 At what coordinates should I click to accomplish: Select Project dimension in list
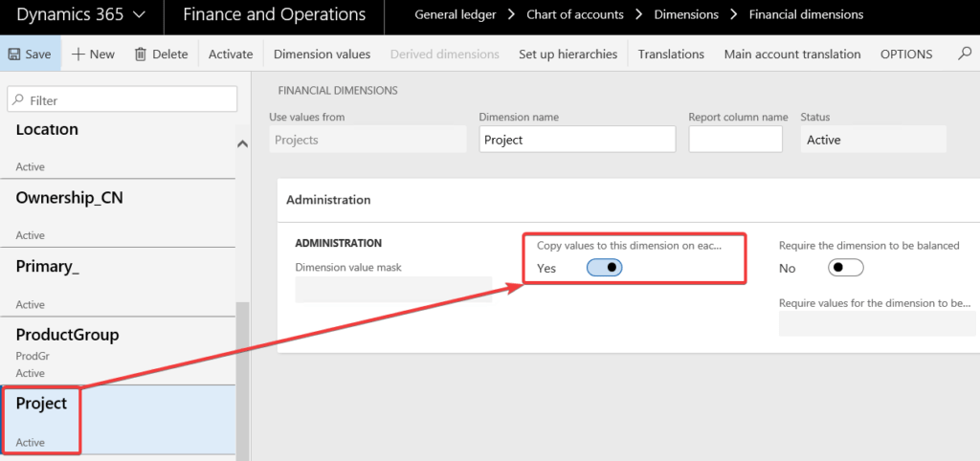(118, 419)
